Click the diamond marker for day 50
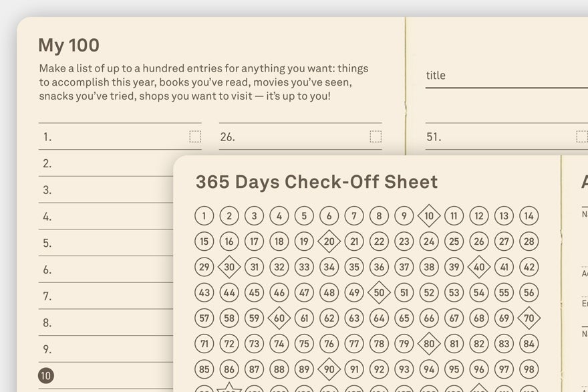588x392 pixels. click(x=379, y=292)
